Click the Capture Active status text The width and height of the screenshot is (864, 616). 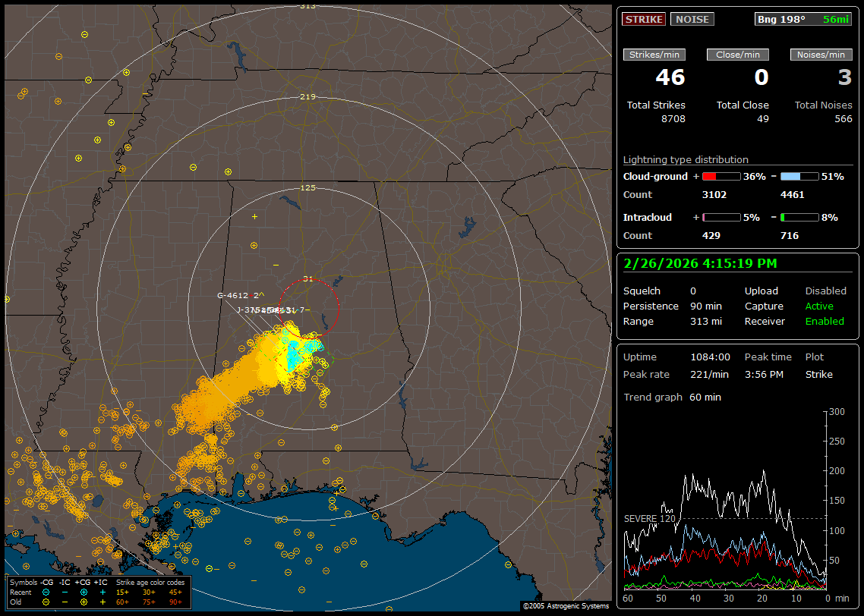tap(819, 306)
